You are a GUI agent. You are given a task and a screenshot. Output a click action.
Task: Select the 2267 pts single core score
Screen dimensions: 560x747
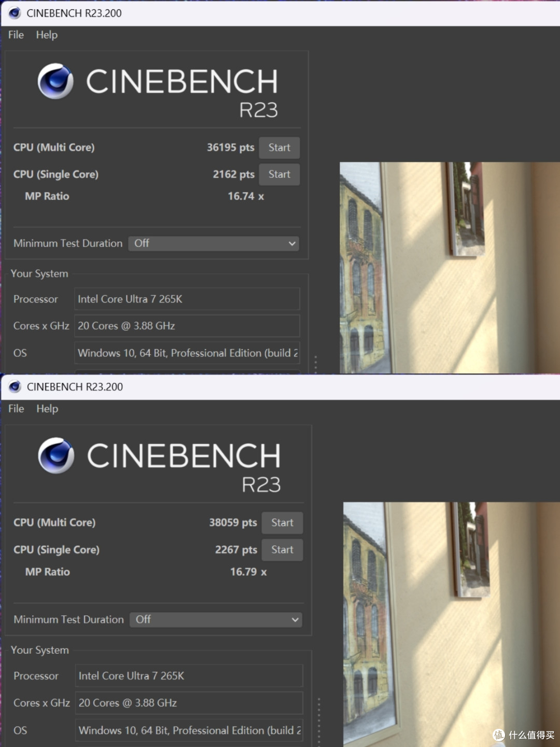(x=236, y=549)
